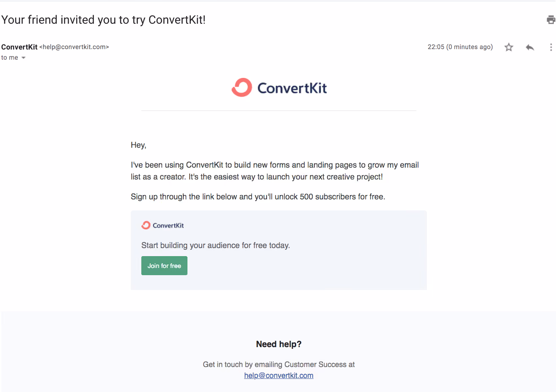Click the 'unlock 500 subscribers for free' sentence
The height and width of the screenshot is (392, 556).
tap(258, 197)
